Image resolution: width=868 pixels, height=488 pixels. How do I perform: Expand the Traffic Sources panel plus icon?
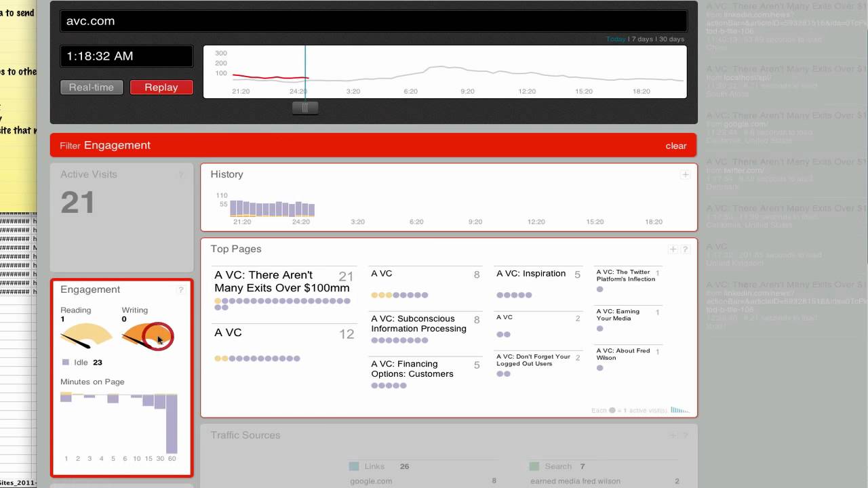[x=673, y=436]
